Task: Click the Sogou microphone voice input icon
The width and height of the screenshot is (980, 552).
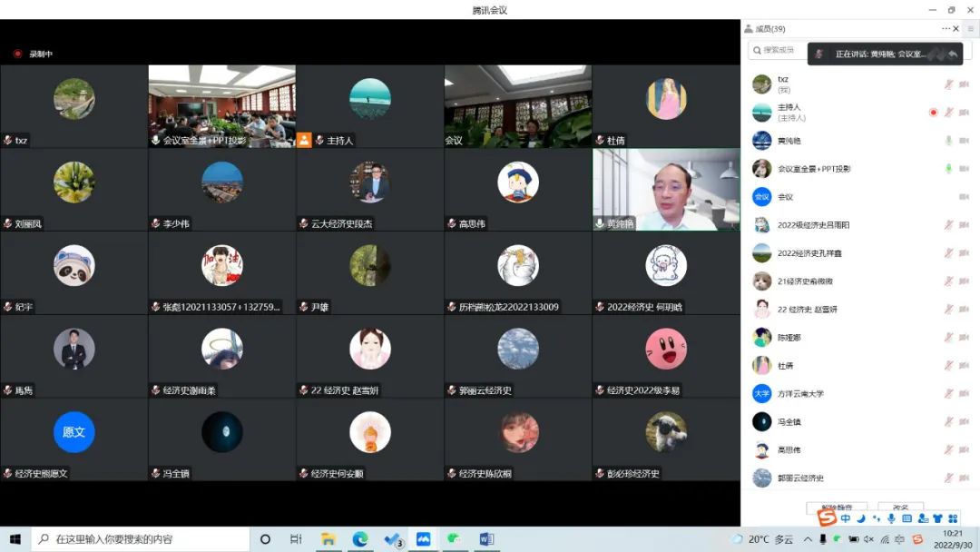Action: point(891,518)
